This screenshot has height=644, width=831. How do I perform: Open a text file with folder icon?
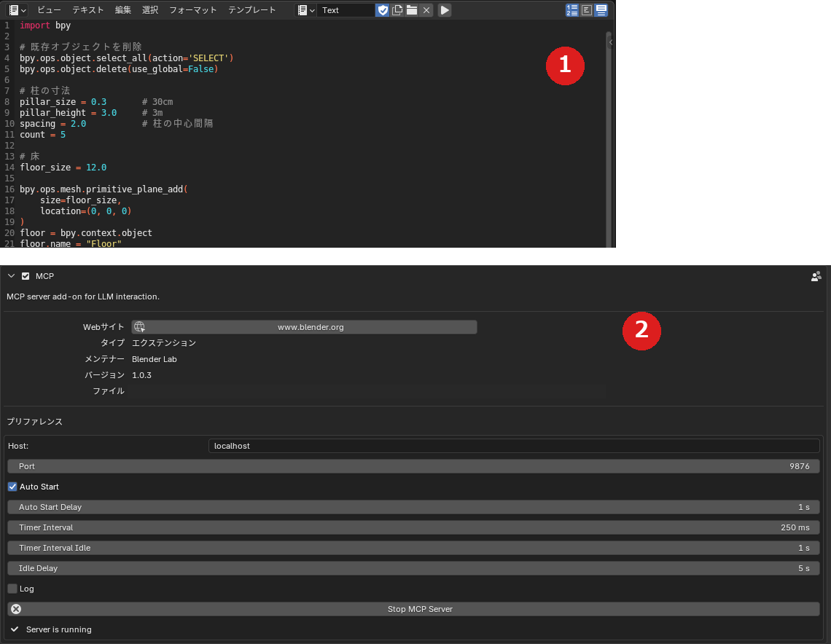click(412, 10)
